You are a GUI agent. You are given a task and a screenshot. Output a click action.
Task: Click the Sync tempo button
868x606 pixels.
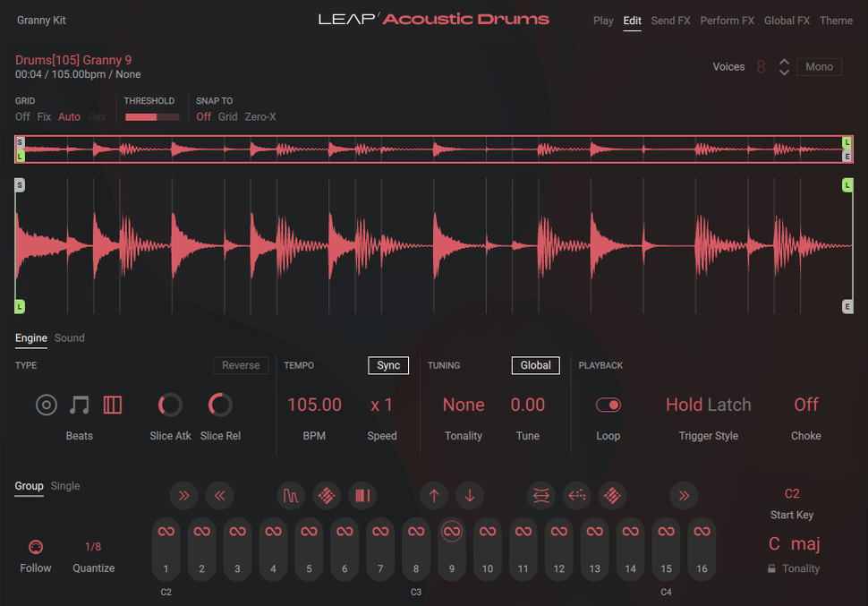[387, 365]
